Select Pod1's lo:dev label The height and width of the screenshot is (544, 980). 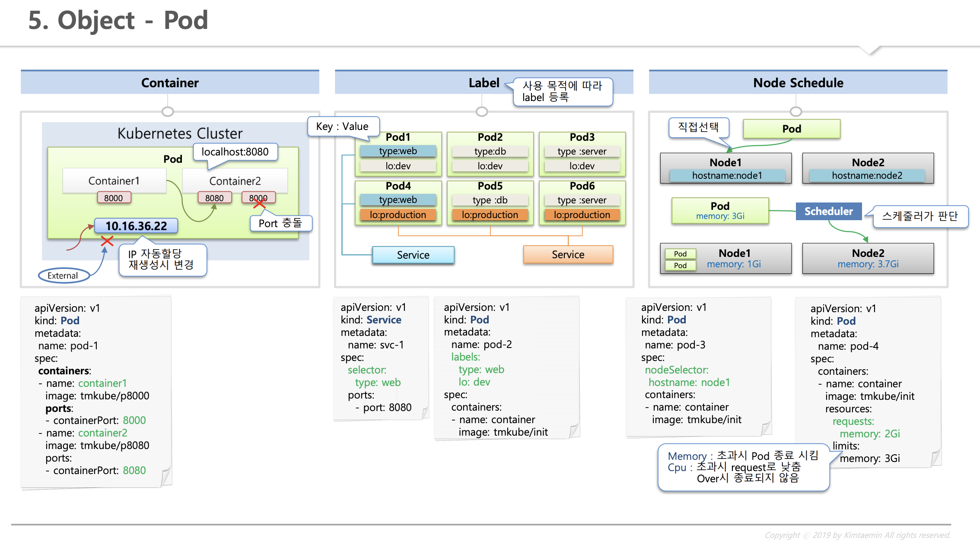point(398,166)
